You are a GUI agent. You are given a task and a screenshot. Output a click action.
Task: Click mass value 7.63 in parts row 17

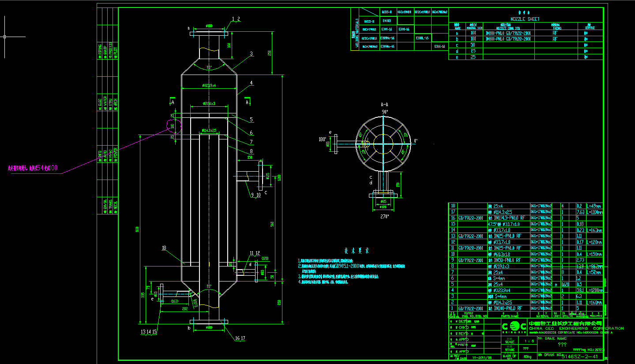click(580, 212)
